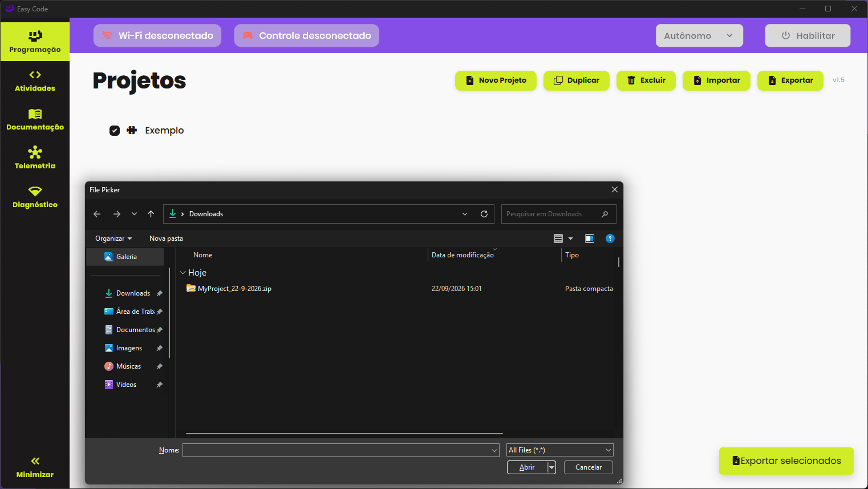Open the Programação section in the sidebar

click(x=35, y=42)
